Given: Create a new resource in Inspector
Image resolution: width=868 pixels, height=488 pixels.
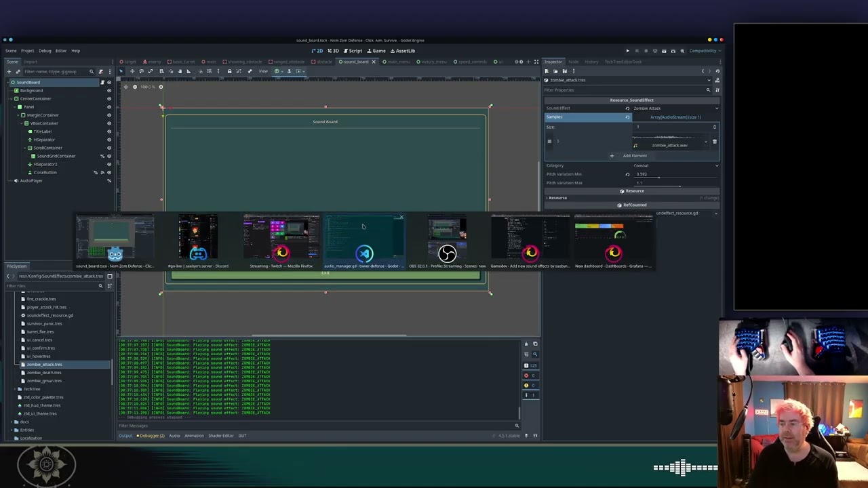Looking at the screenshot, I should pos(547,71).
